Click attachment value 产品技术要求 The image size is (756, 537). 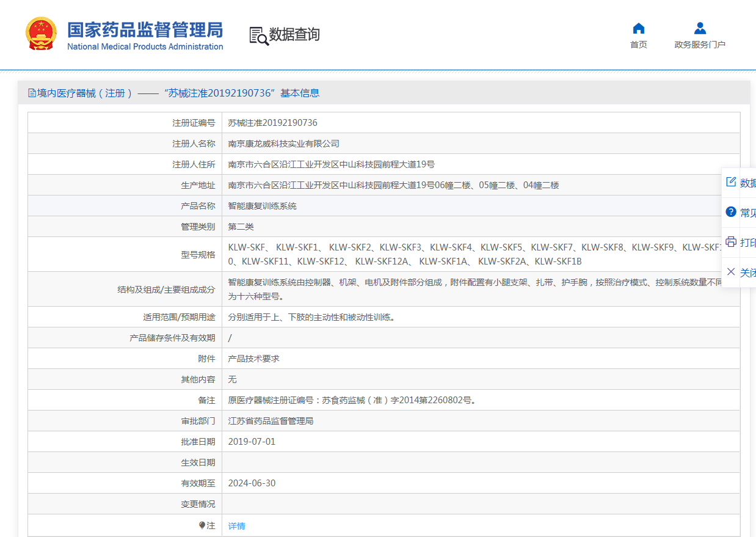point(253,359)
